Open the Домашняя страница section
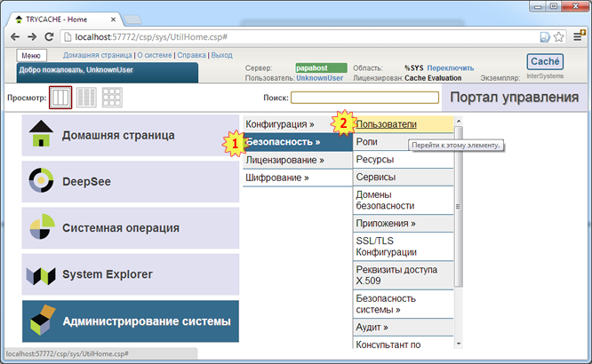592x364 pixels. point(131,135)
